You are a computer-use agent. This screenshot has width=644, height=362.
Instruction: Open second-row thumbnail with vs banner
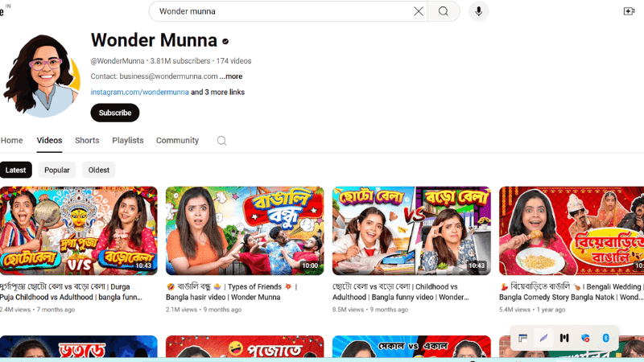click(411, 347)
